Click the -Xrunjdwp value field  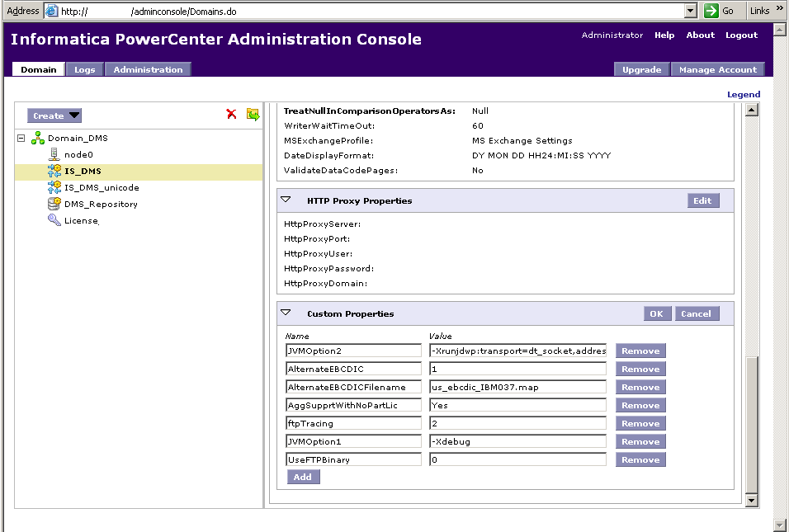click(517, 351)
